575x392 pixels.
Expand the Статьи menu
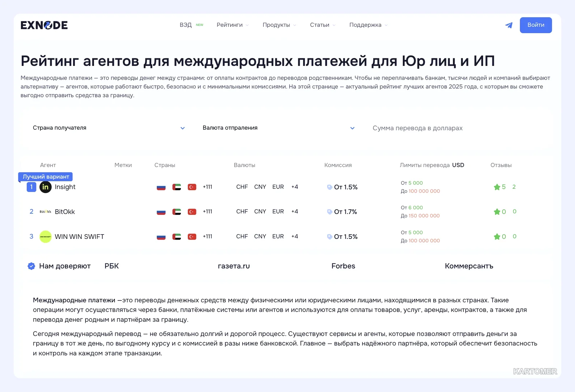[x=323, y=25]
